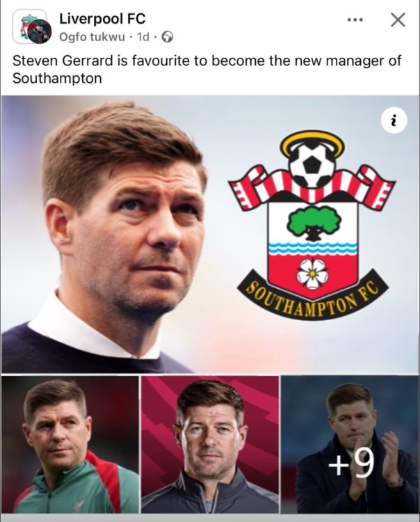Click the "+9" overlay number
The image size is (420, 522).
pyautogui.click(x=351, y=464)
